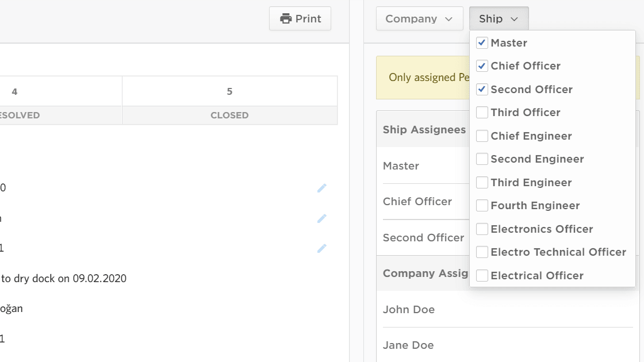Viewport: 644px width, 362px height.
Task: Click John Doe in company assignees
Action: [x=409, y=310]
